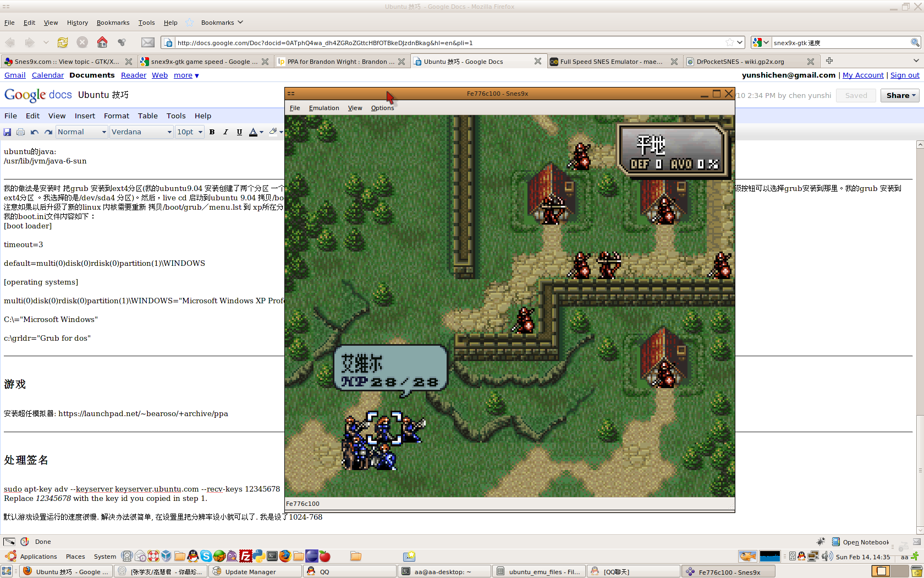The image size is (924, 578).
Task: Go to the Firefox home page icon
Action: point(102,42)
